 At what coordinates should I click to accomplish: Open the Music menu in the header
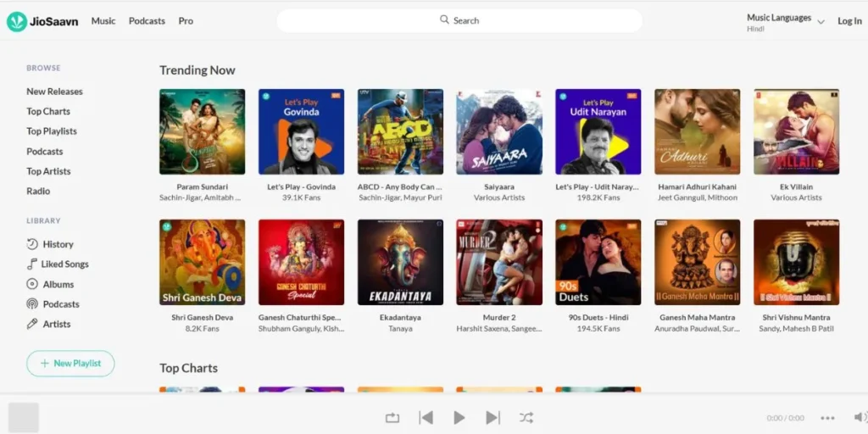[x=103, y=21]
